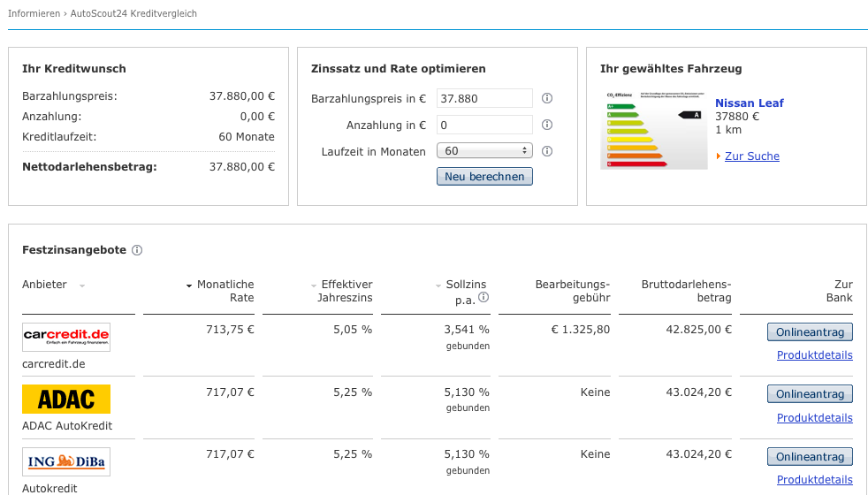Follow the Zur Suche link
This screenshot has height=495, width=868.
[751, 156]
